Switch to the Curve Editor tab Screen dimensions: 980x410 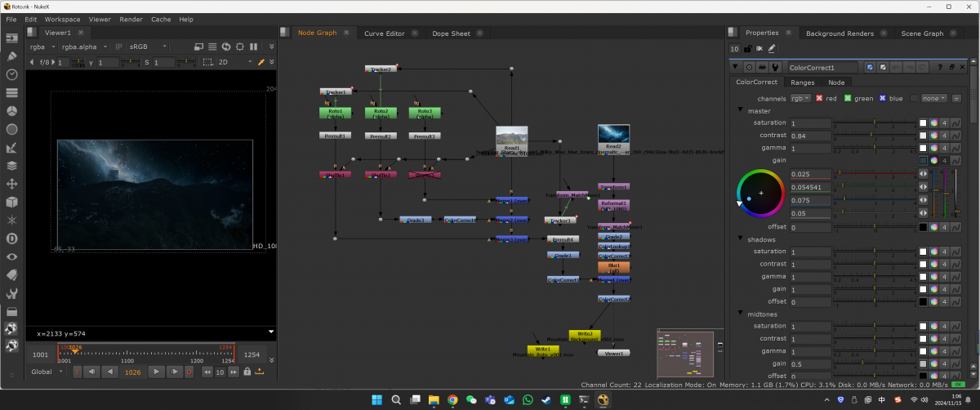pyautogui.click(x=384, y=33)
